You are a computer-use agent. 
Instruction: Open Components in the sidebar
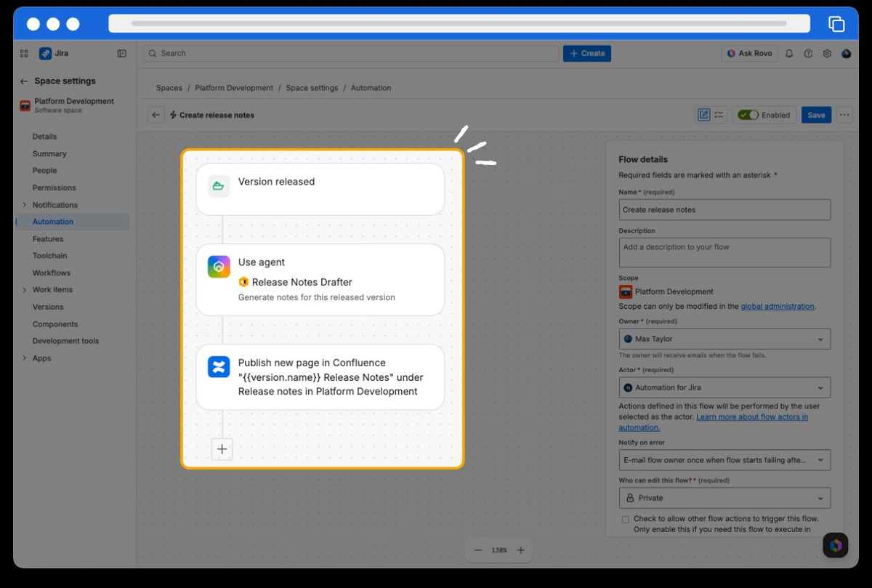tap(55, 324)
